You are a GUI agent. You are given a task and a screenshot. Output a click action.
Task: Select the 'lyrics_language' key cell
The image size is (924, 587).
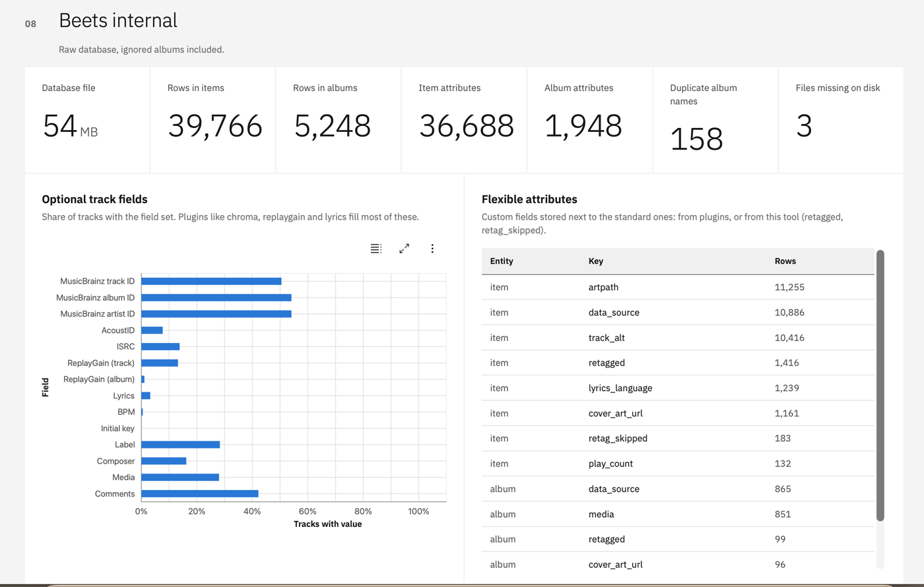(x=620, y=388)
